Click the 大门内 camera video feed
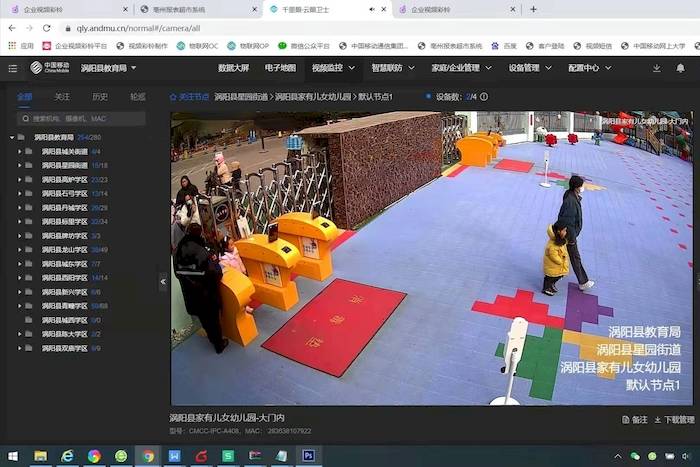 pyautogui.click(x=432, y=258)
